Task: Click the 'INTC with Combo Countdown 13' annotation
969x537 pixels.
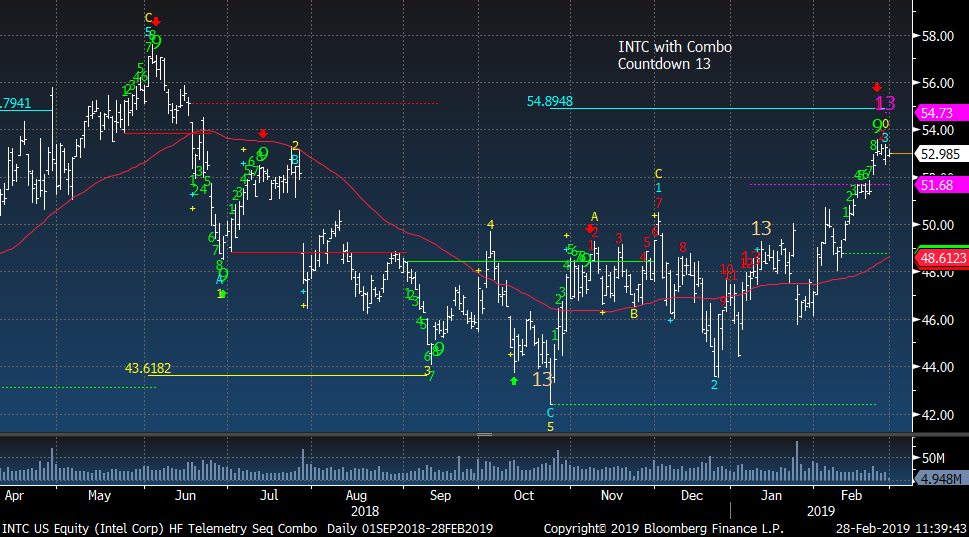Action: (675, 55)
